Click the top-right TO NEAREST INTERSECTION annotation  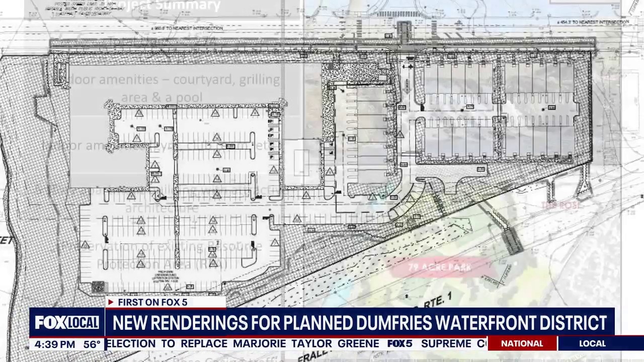pos(593,22)
